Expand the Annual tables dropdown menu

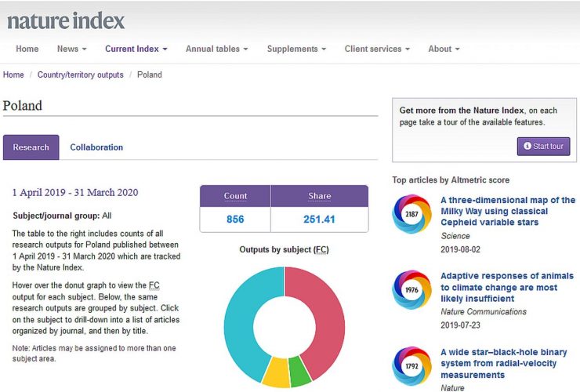217,49
